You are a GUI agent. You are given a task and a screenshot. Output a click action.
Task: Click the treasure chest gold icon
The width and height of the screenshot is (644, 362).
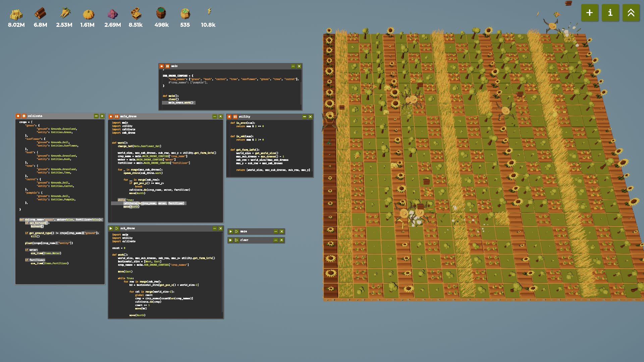136,14
